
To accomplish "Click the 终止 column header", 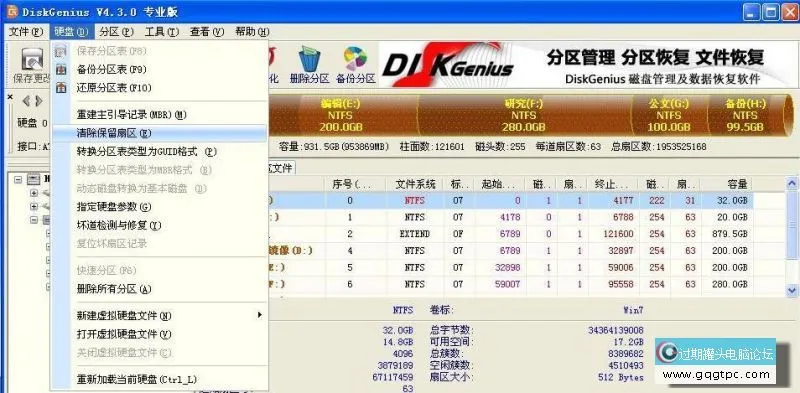I will [613, 184].
